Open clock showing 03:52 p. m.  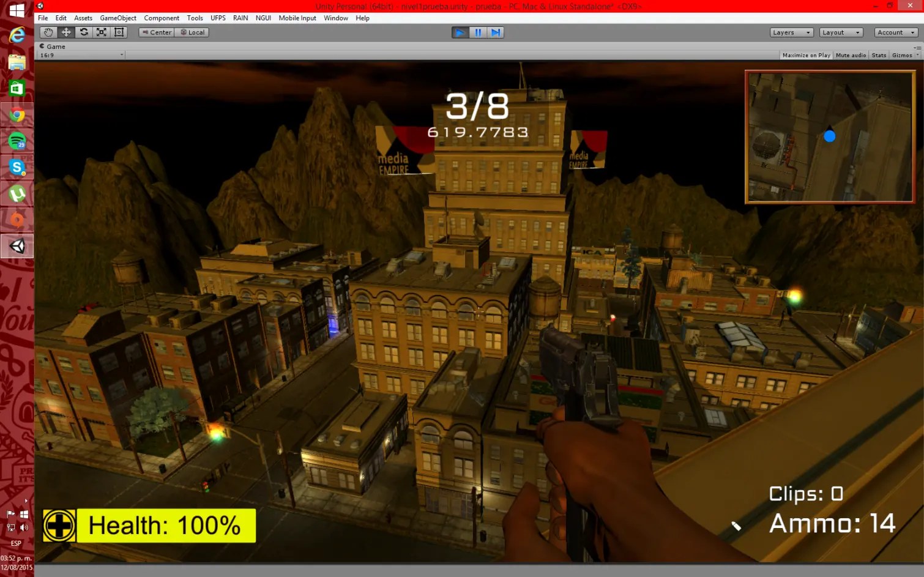coord(17,563)
